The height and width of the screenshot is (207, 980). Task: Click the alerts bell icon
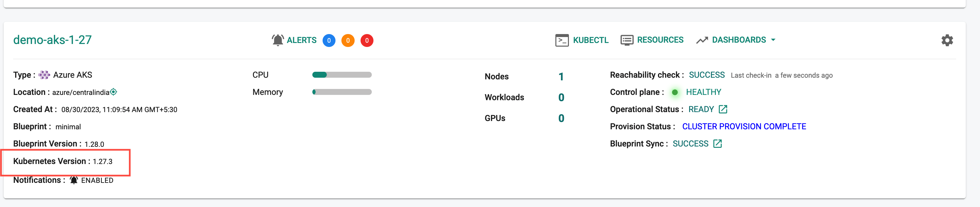(278, 40)
